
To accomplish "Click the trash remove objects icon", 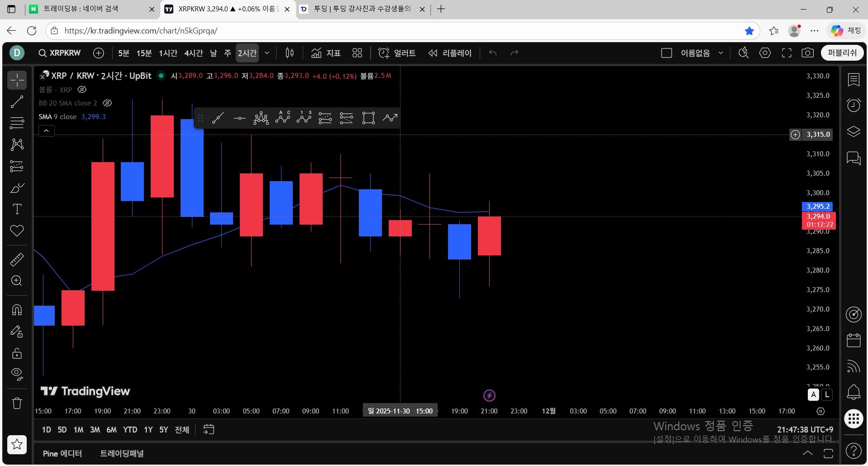I will (17, 403).
